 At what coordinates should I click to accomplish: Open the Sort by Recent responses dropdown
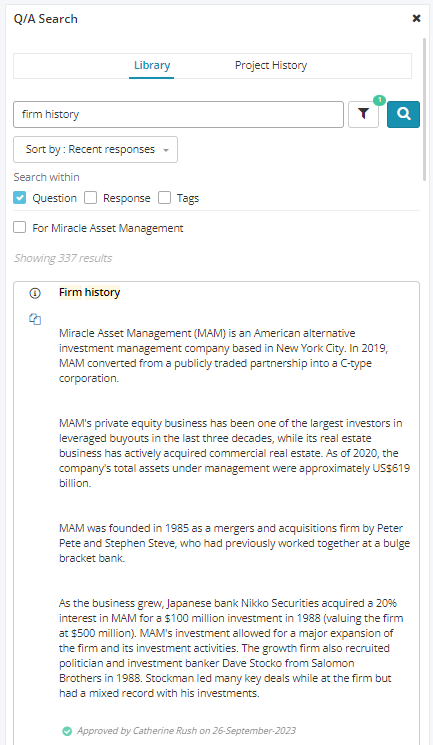pos(96,150)
